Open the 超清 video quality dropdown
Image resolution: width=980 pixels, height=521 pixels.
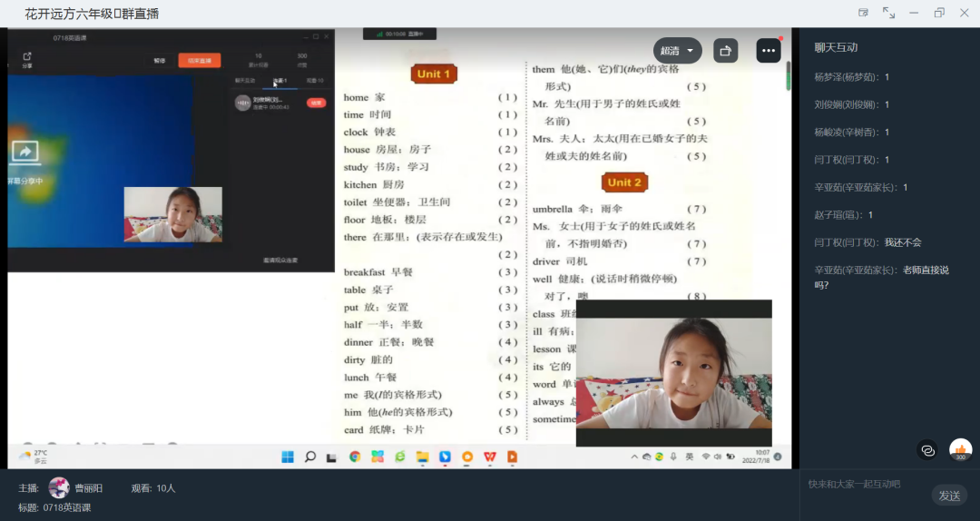pyautogui.click(x=677, y=51)
